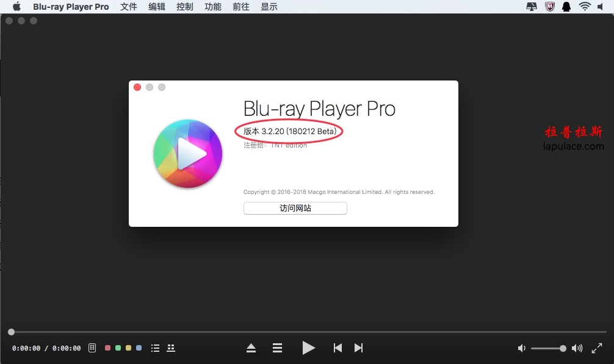Viewport: 614px width, 364px height.
Task: Open the 控制 menu
Action: pos(184,7)
